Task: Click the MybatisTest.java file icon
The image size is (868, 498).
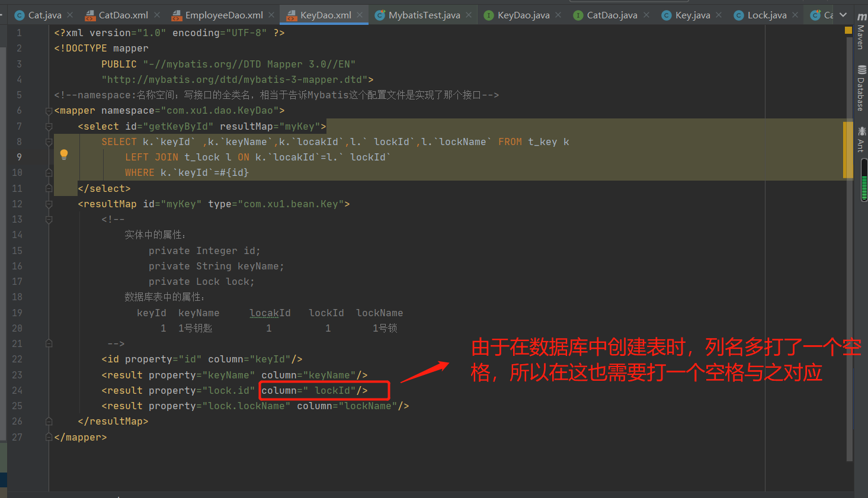Action: 380,15
